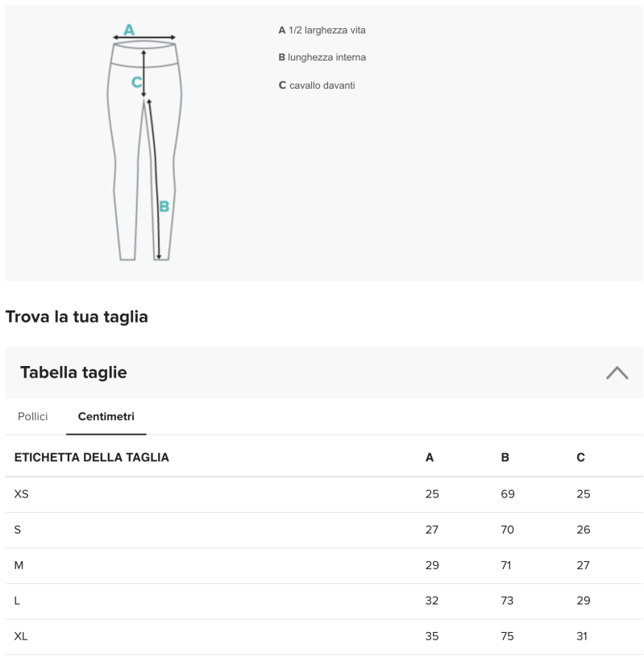The image size is (644, 666).
Task: Click the Tabella taglie section header
Action: [73, 373]
